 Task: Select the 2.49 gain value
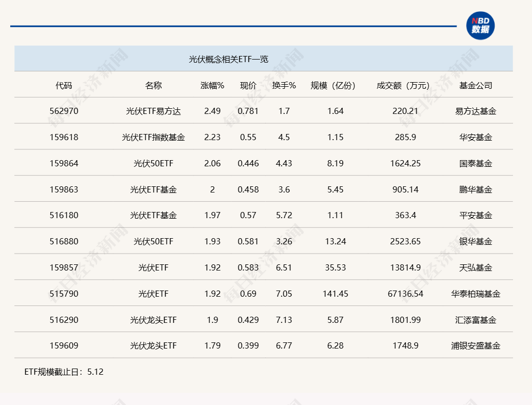212,111
